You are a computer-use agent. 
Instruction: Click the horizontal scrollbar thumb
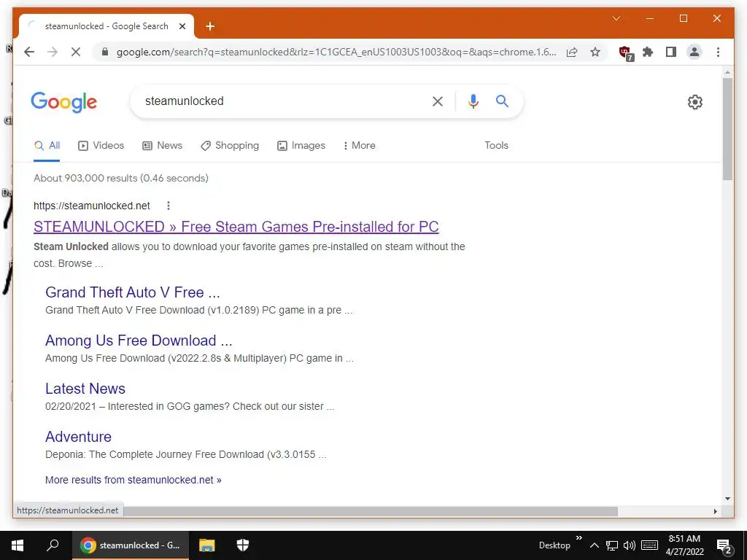[370, 511]
